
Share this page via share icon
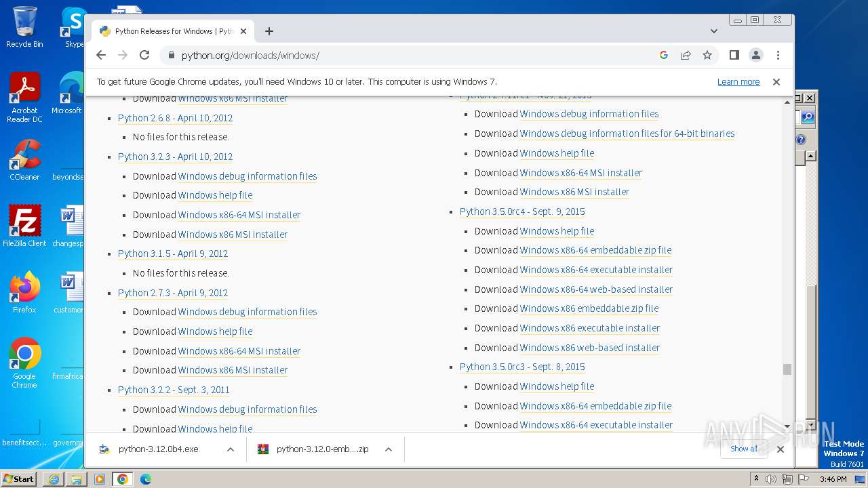[x=686, y=55]
